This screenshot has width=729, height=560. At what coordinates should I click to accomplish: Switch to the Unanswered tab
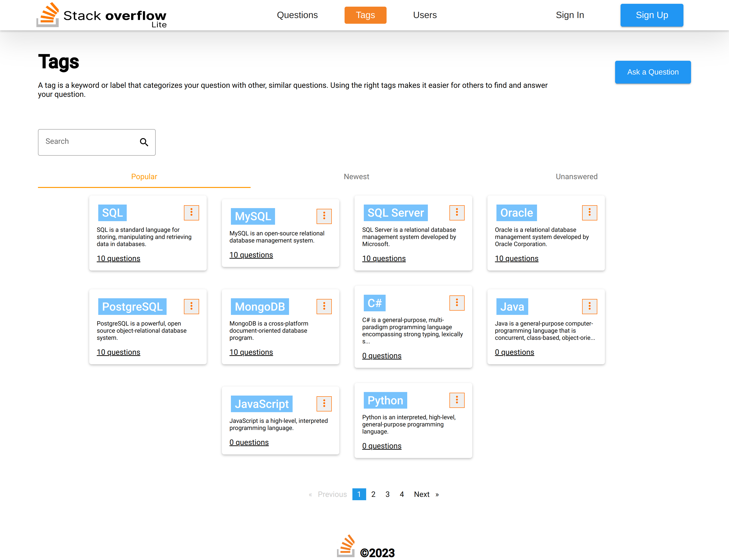(576, 177)
